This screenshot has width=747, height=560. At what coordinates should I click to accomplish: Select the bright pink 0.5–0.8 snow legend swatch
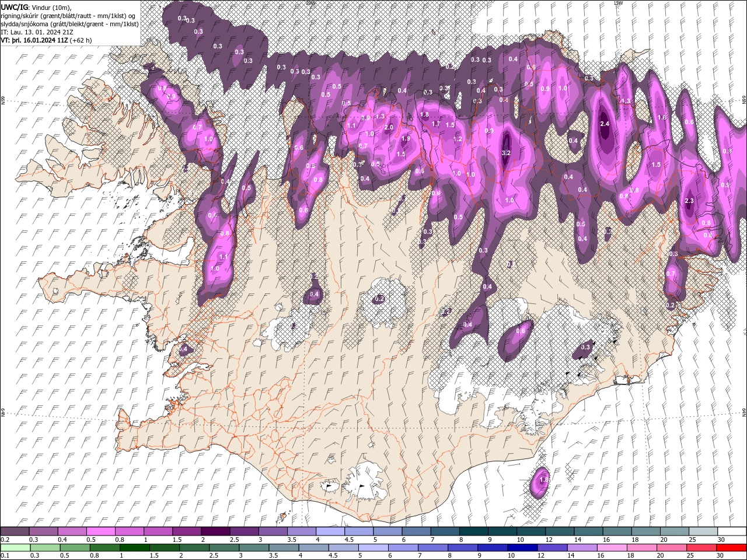pos(101,531)
